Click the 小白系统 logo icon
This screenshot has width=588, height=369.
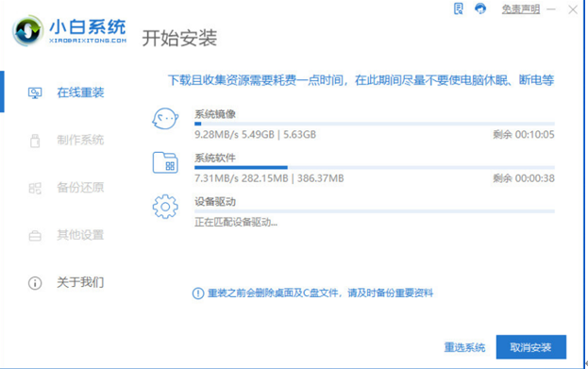pos(27,31)
